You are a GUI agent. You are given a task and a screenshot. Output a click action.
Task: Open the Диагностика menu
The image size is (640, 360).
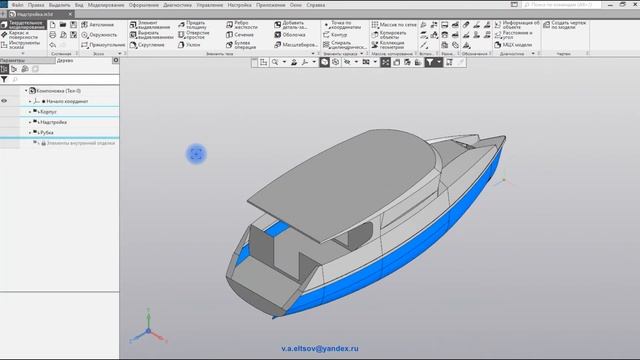click(177, 5)
